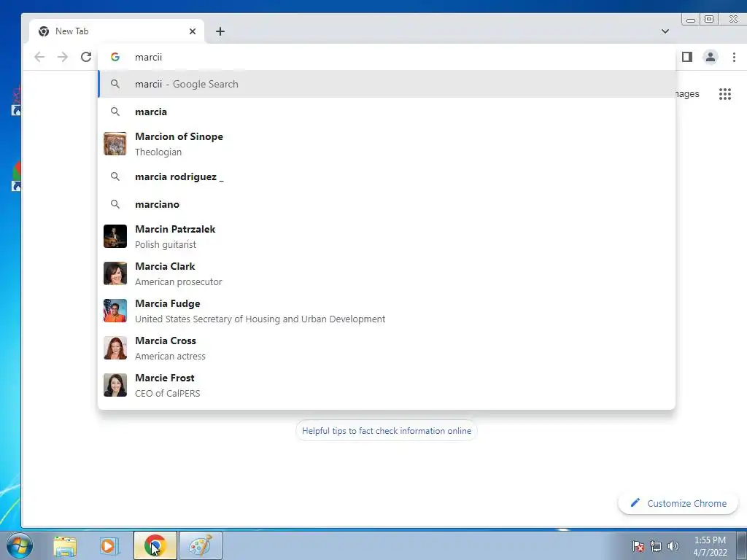This screenshot has height=560, width=747.
Task: Select the New Tab tab
Action: pos(117,31)
